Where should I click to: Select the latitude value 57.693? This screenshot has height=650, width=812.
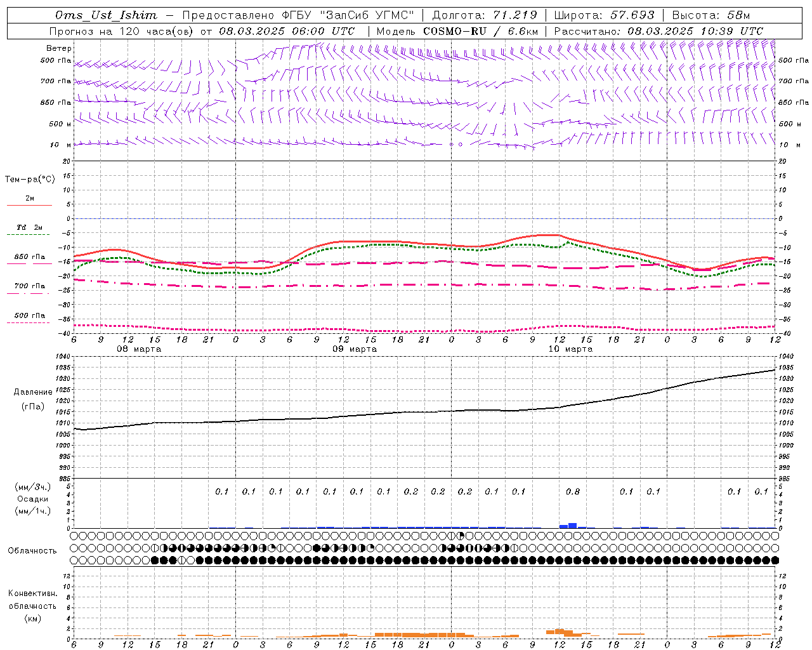point(632,15)
